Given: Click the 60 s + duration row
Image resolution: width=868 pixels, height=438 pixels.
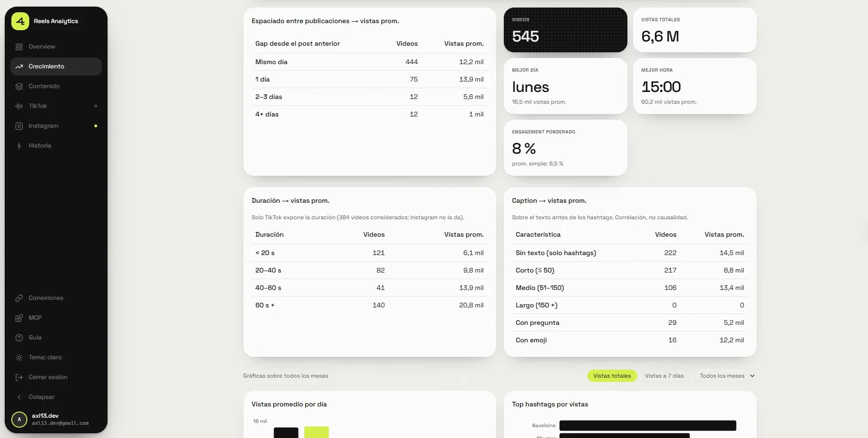Looking at the screenshot, I should click(x=369, y=305).
